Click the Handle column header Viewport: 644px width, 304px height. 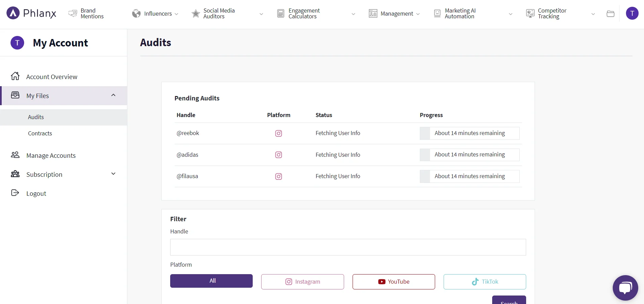186,115
